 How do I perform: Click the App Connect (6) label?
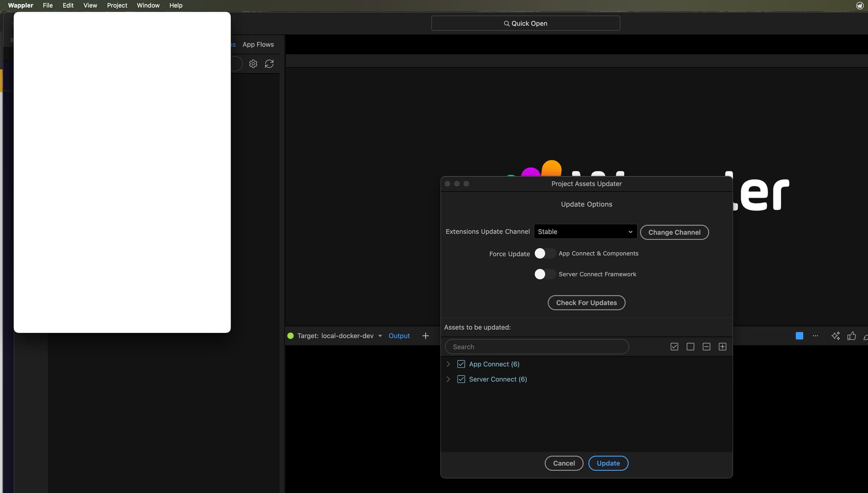[x=494, y=364]
